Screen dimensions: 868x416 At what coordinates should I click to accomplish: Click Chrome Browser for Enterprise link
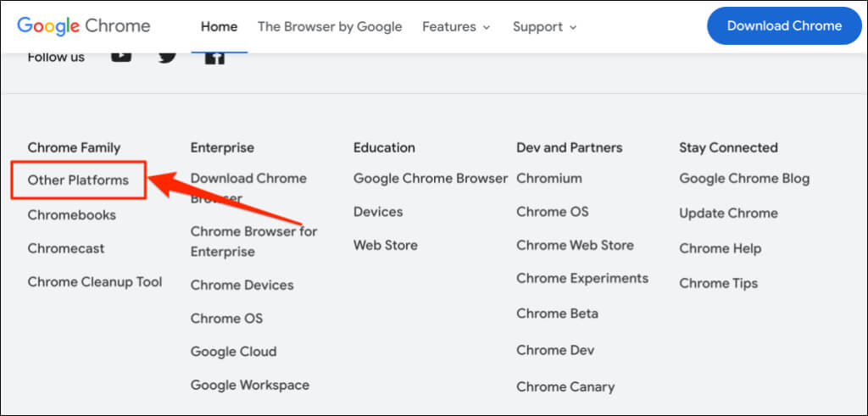[253, 241]
